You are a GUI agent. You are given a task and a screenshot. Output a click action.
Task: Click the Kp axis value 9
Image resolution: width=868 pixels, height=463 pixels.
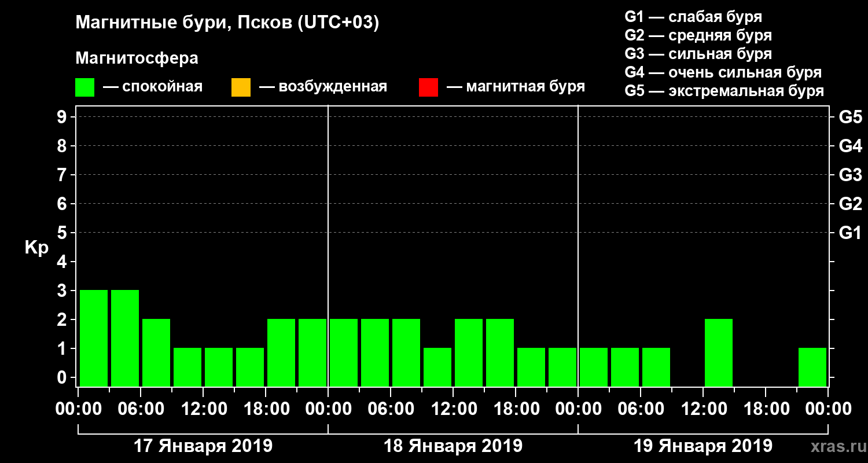click(63, 117)
